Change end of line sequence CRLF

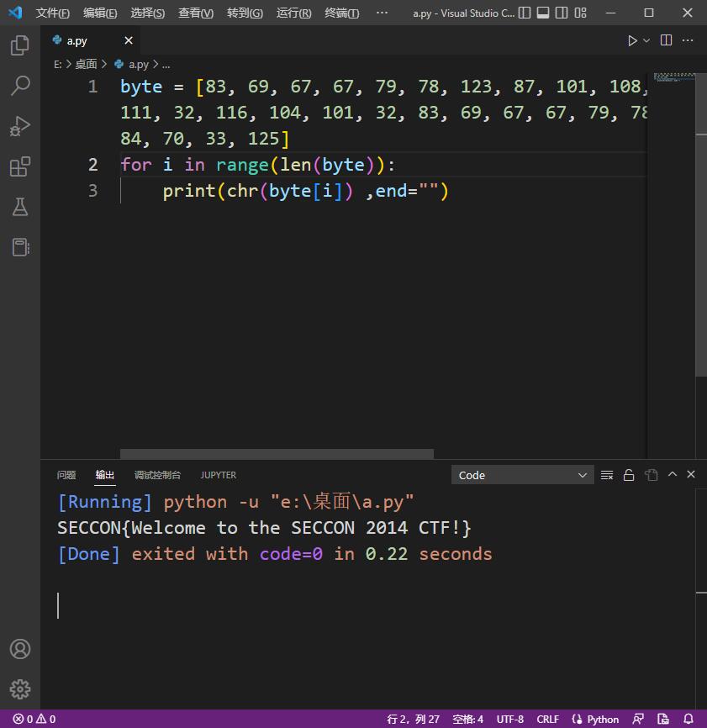[x=548, y=720]
